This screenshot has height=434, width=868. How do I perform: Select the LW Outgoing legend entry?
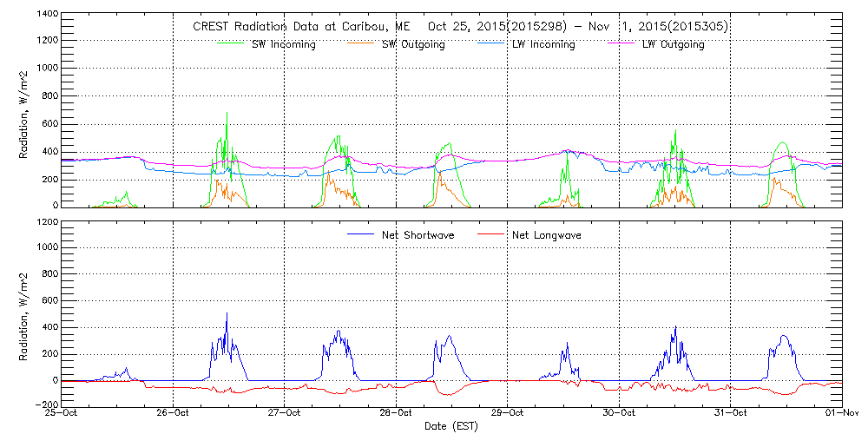[x=673, y=44]
